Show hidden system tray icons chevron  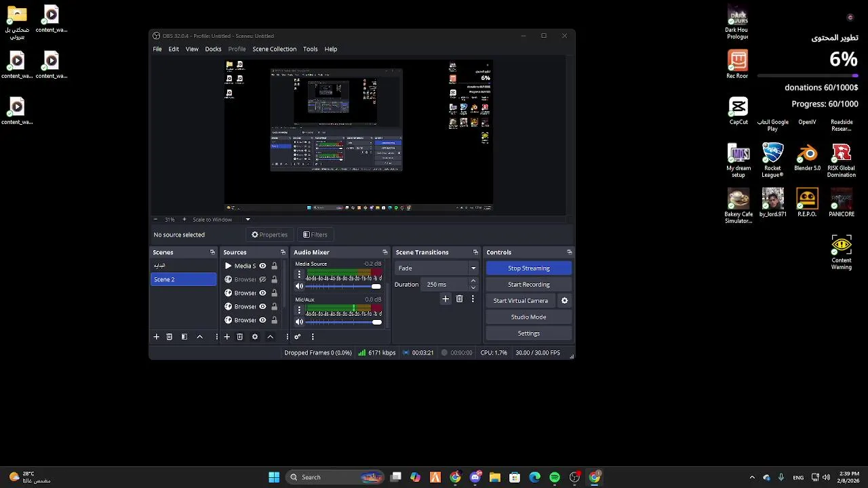[751, 477]
